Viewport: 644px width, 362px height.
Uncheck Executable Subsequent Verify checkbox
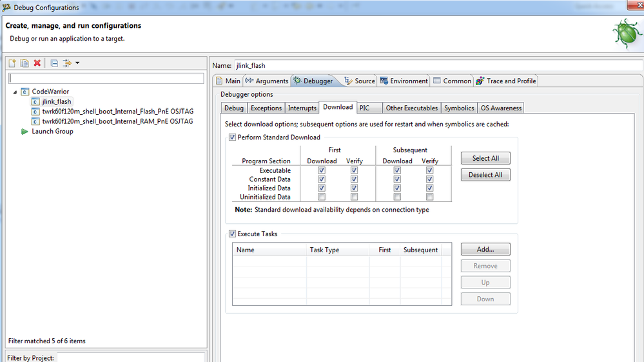tap(429, 170)
